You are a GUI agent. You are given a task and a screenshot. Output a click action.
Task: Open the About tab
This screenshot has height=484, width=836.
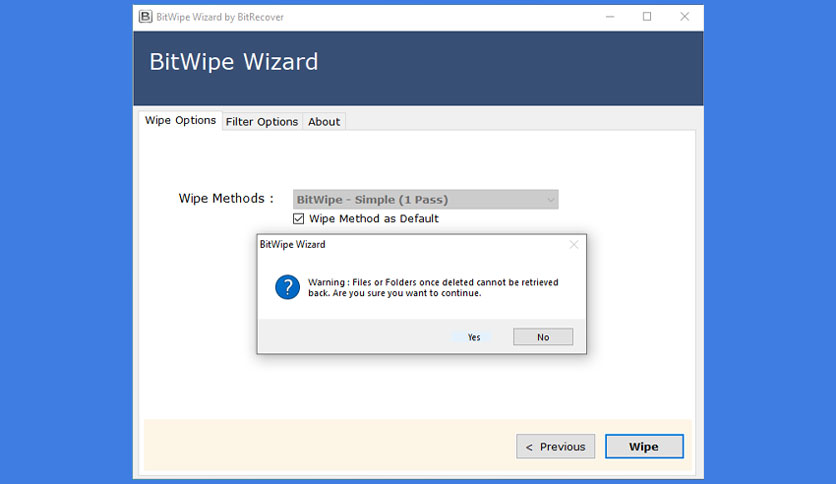pos(324,122)
